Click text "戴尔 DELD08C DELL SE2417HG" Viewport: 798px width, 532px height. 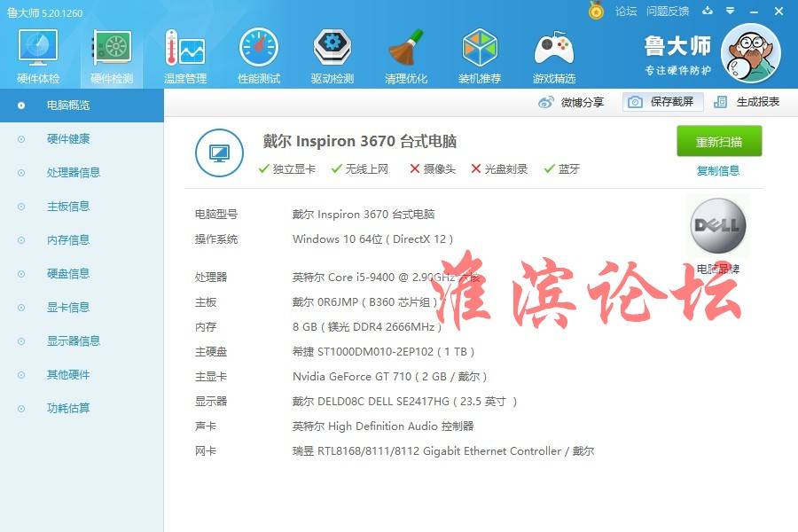pos(371,402)
